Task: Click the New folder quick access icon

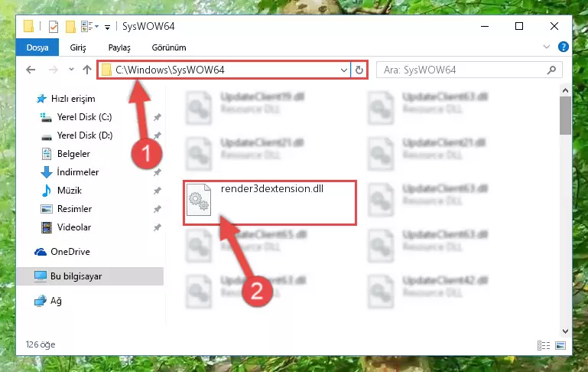Action: (x=70, y=27)
